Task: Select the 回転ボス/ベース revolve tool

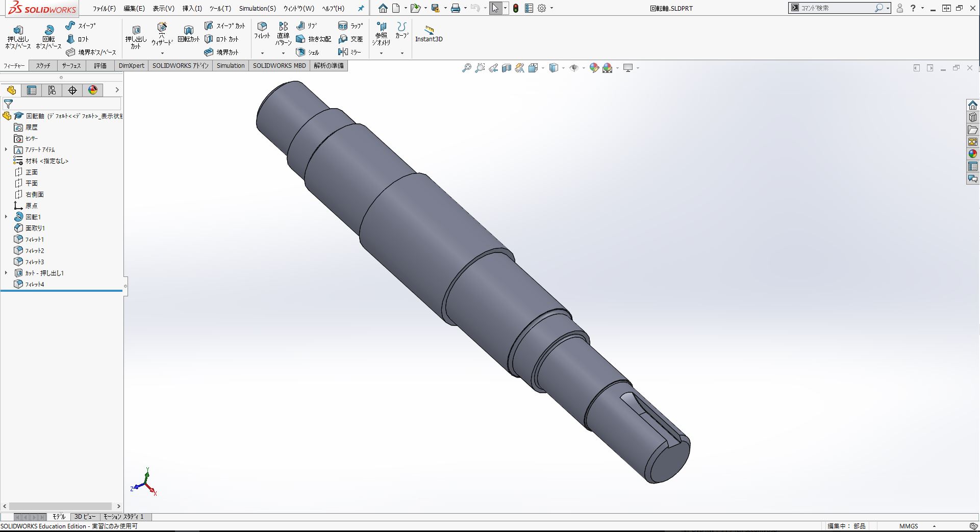Action: click(x=48, y=37)
